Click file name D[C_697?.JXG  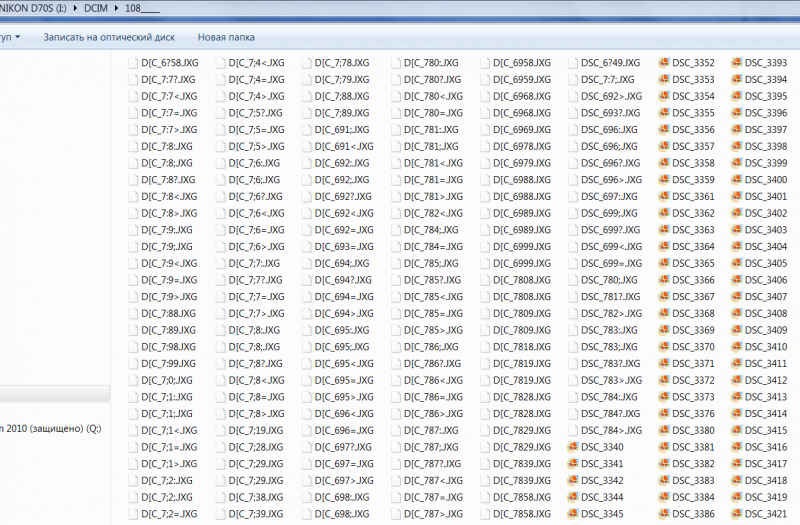coord(343,447)
